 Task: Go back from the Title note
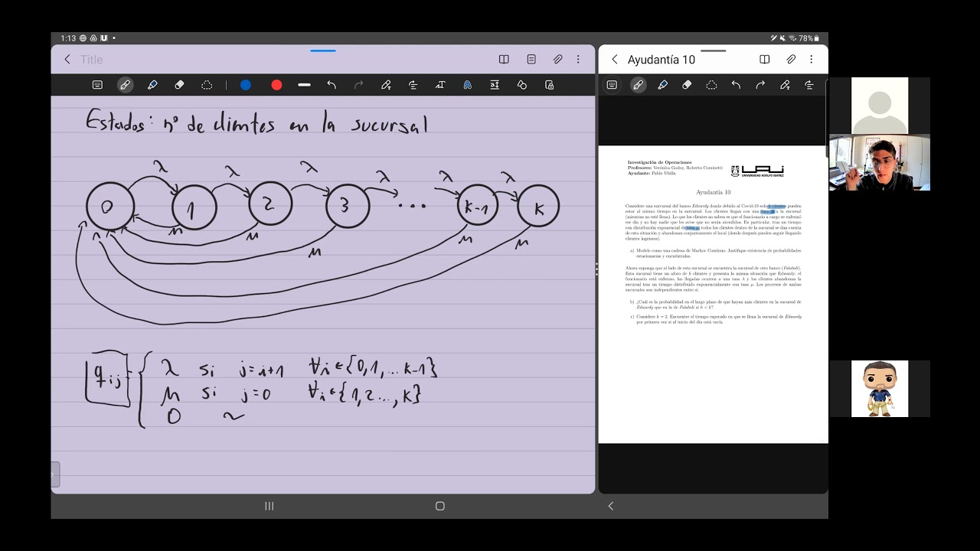[67, 59]
